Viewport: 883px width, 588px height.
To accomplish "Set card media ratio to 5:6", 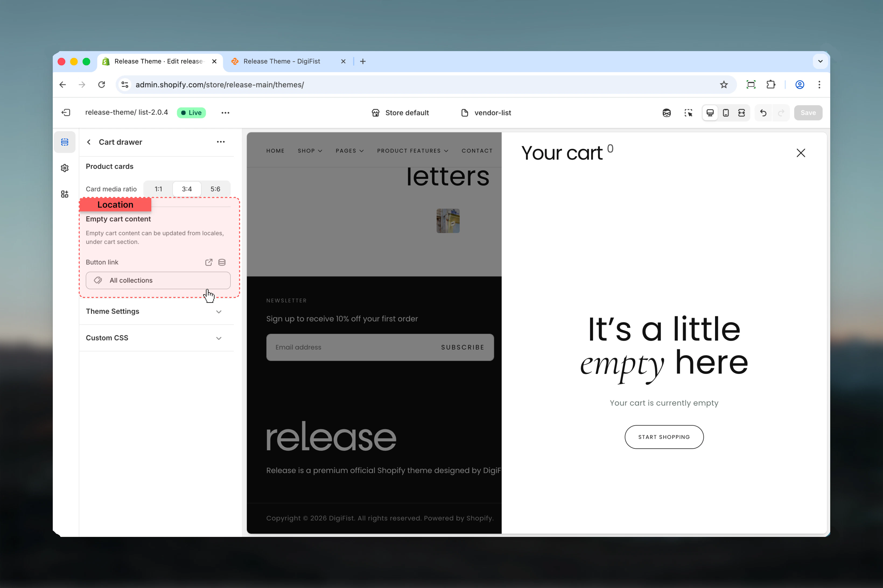I will tap(215, 189).
